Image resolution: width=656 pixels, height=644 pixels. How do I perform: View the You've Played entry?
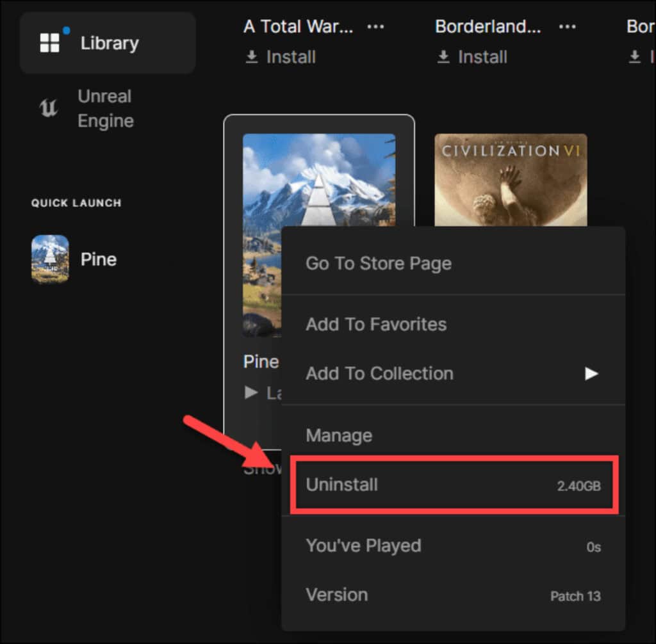363,545
